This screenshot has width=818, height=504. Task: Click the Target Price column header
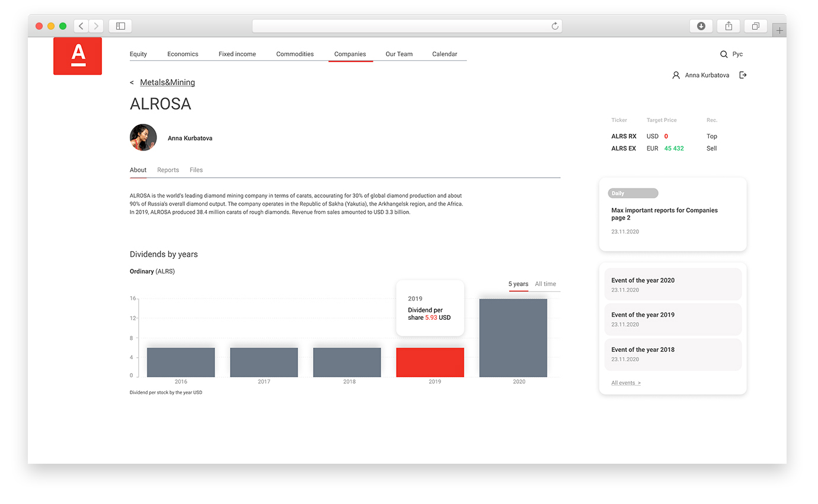point(662,120)
